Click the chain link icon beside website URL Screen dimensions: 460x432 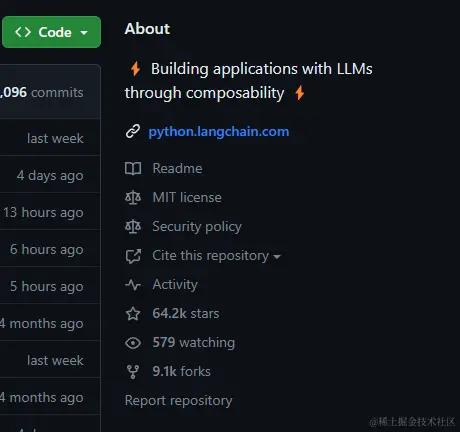(x=133, y=131)
